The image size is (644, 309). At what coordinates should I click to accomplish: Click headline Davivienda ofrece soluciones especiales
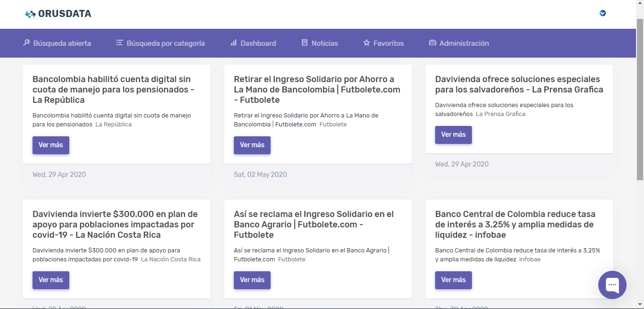[519, 84]
